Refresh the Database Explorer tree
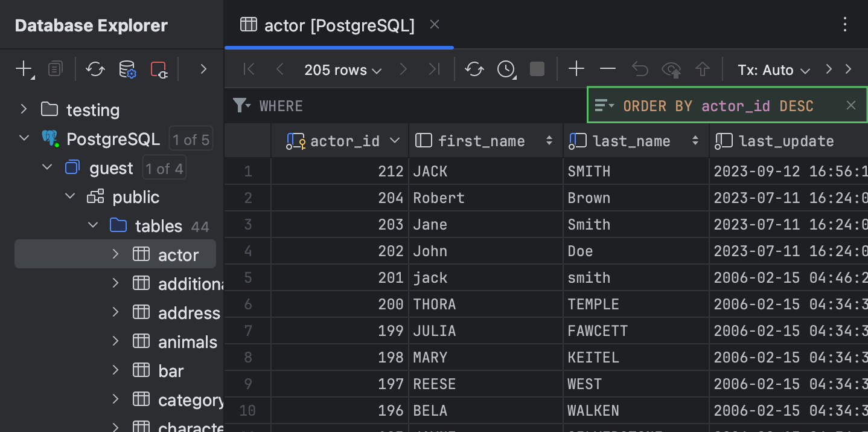 click(x=94, y=69)
